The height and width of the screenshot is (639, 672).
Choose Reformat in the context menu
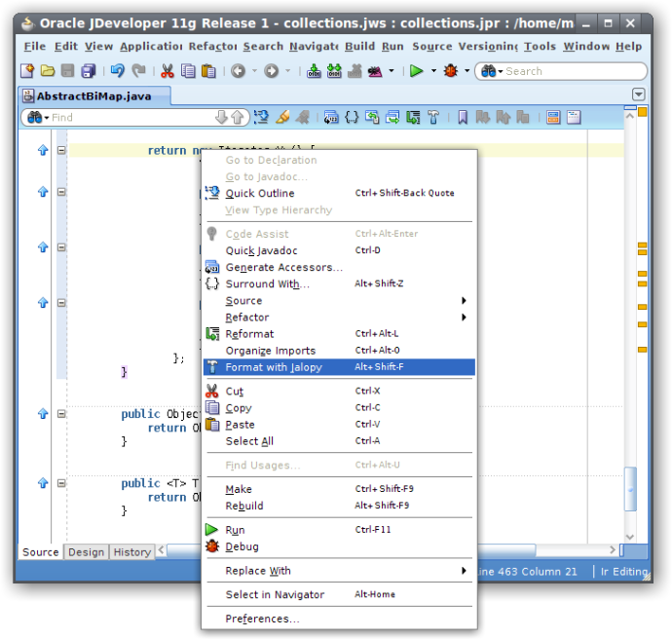click(x=339, y=334)
